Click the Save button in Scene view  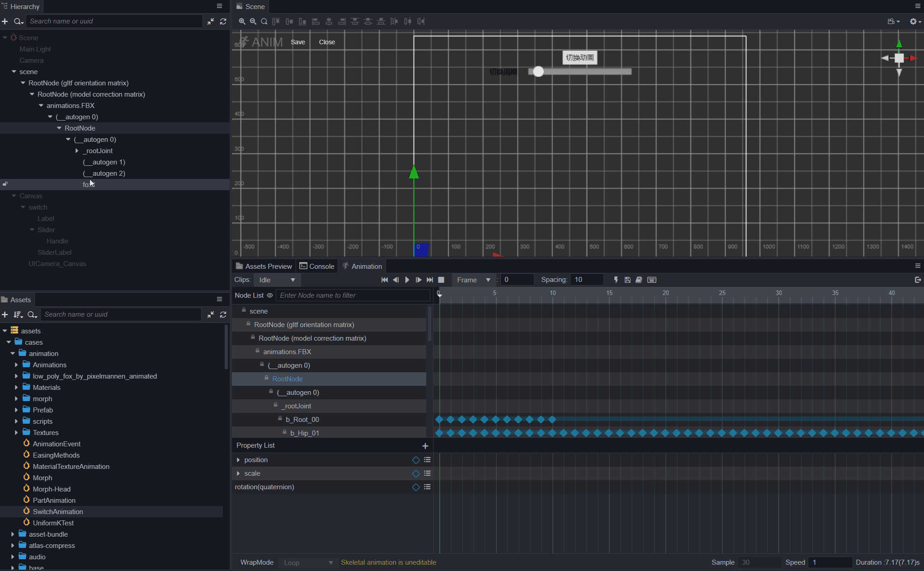point(297,42)
